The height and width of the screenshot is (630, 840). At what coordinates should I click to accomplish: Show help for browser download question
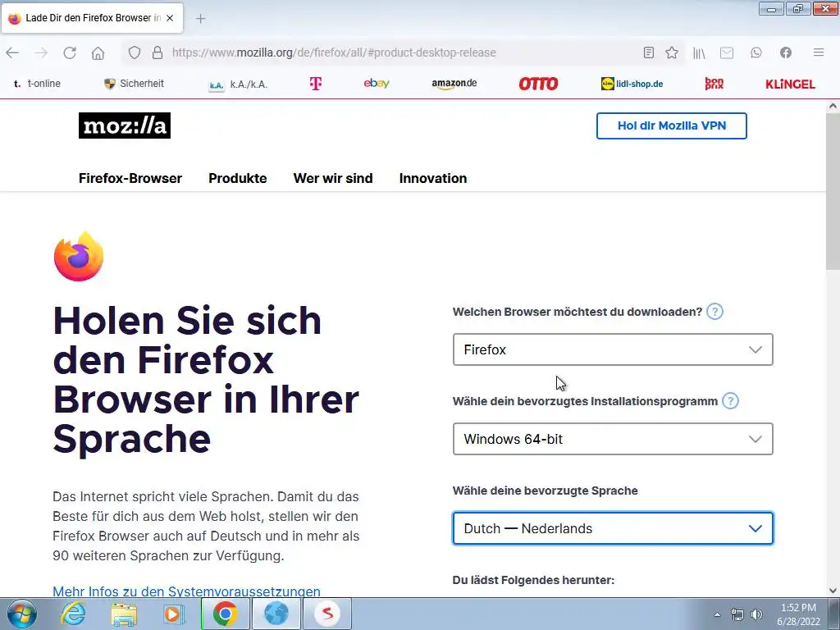tap(714, 312)
